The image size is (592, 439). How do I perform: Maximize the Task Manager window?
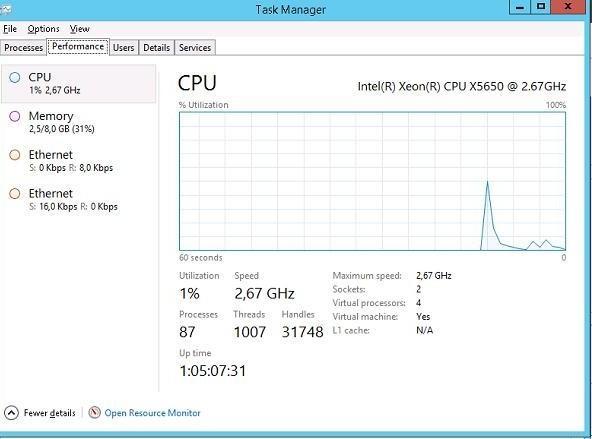(541, 7)
